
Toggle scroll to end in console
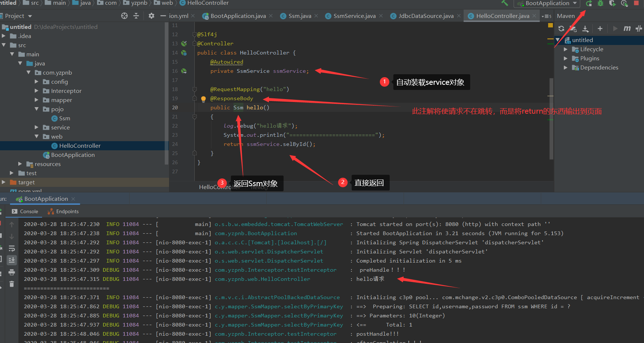pyautogui.click(x=12, y=260)
